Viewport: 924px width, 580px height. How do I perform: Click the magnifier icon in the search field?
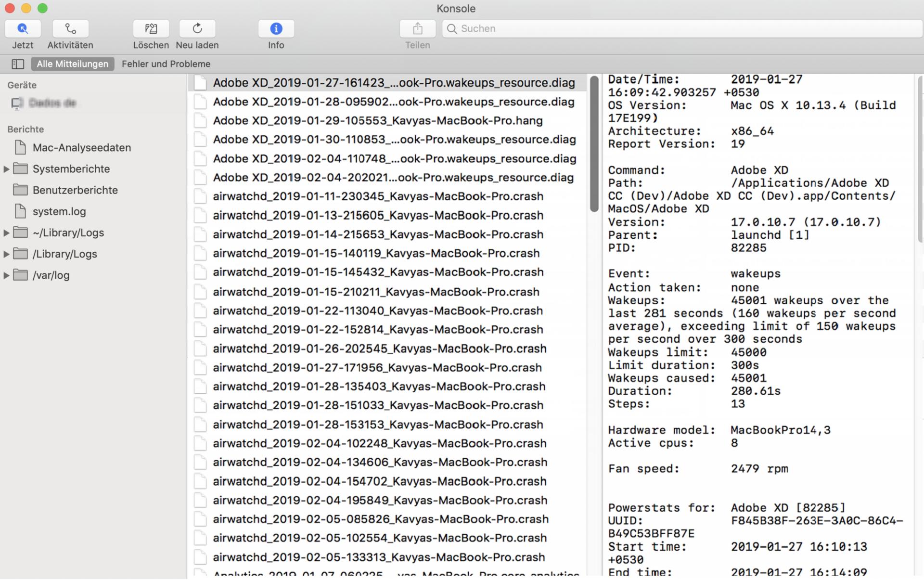(x=451, y=29)
